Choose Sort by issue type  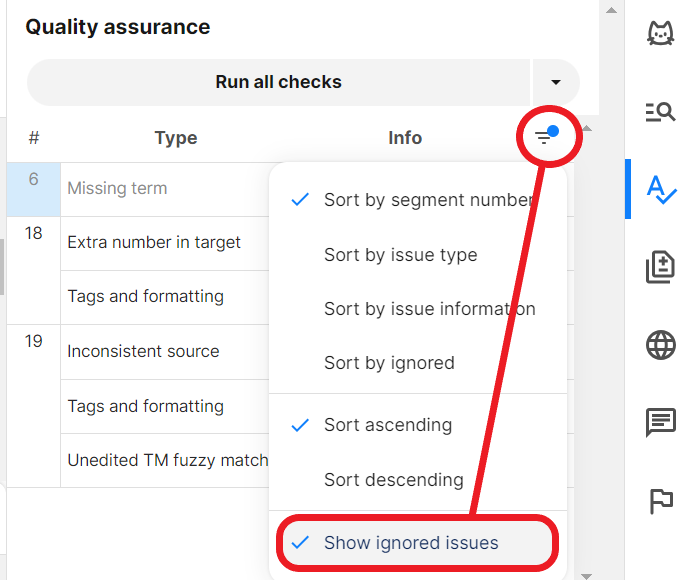click(x=400, y=255)
